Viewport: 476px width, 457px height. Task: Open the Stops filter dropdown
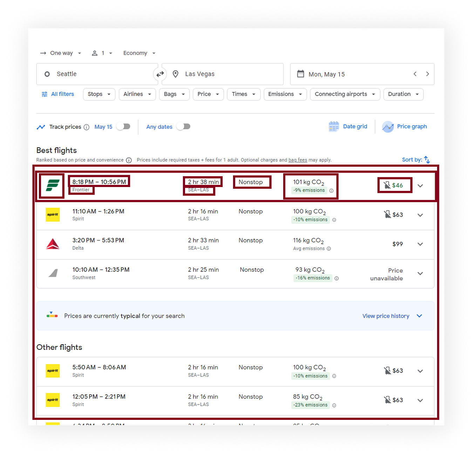tap(99, 94)
